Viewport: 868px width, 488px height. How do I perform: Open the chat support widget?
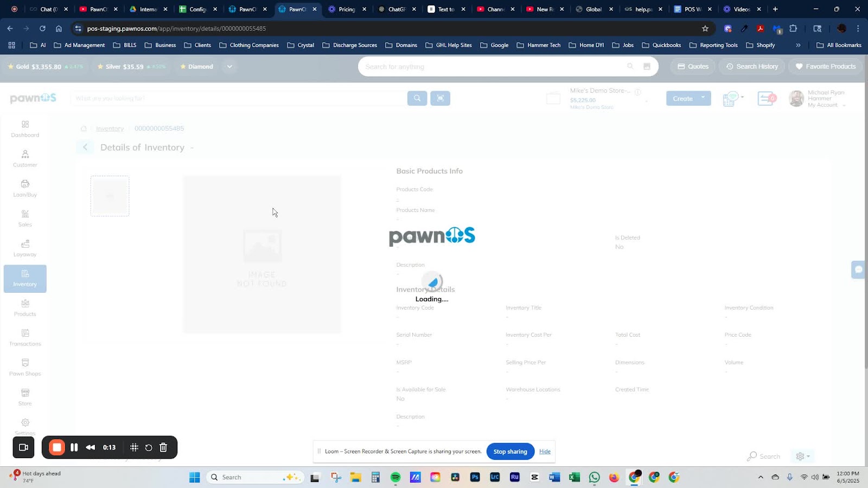tap(859, 269)
